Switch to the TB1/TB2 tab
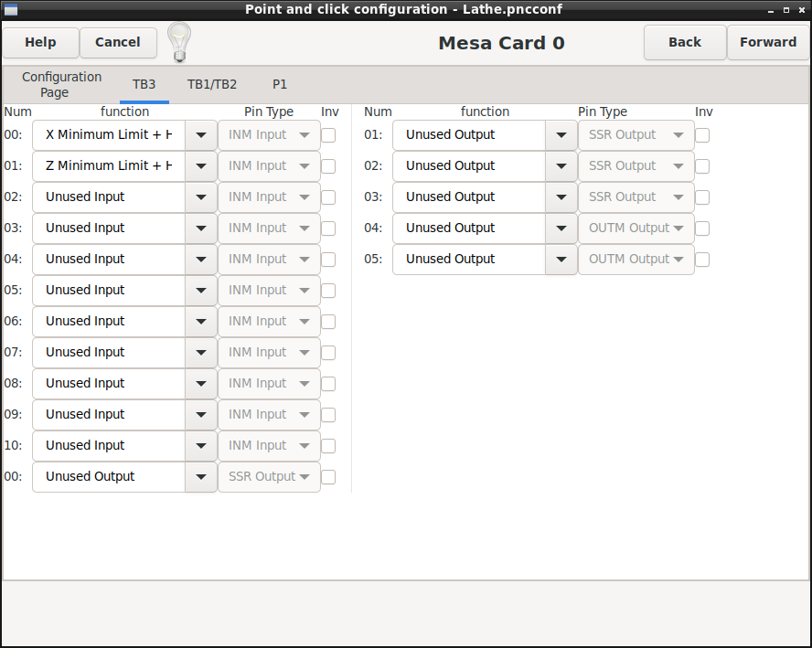Image resolution: width=812 pixels, height=648 pixels. pos(212,84)
